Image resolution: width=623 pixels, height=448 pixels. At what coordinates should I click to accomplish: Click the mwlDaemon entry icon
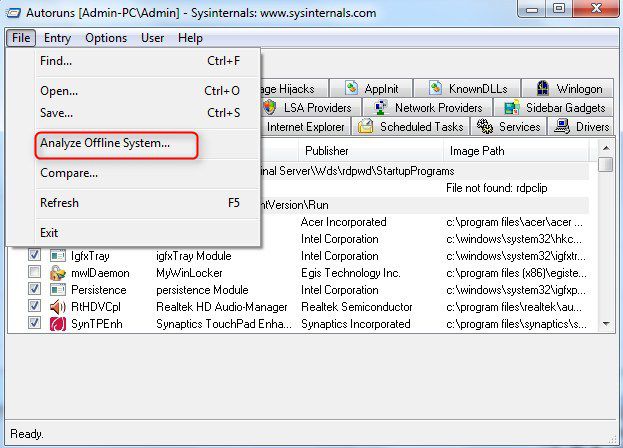58,273
